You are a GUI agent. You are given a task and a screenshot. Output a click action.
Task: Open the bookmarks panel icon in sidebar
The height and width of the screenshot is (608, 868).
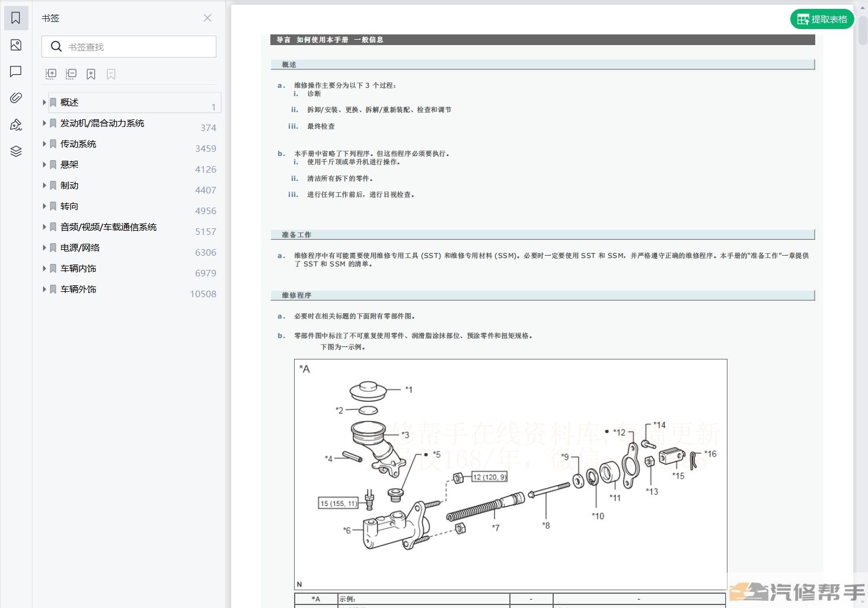[16, 18]
